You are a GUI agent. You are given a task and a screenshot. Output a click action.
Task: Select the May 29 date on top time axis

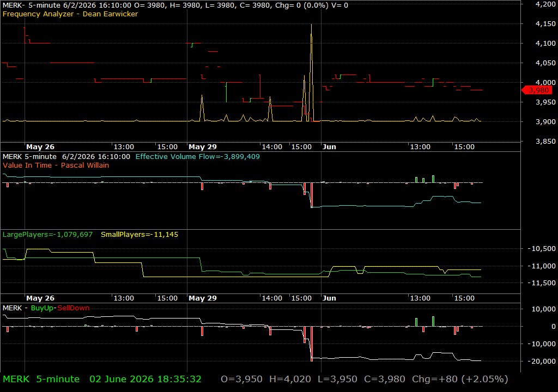pos(203,147)
